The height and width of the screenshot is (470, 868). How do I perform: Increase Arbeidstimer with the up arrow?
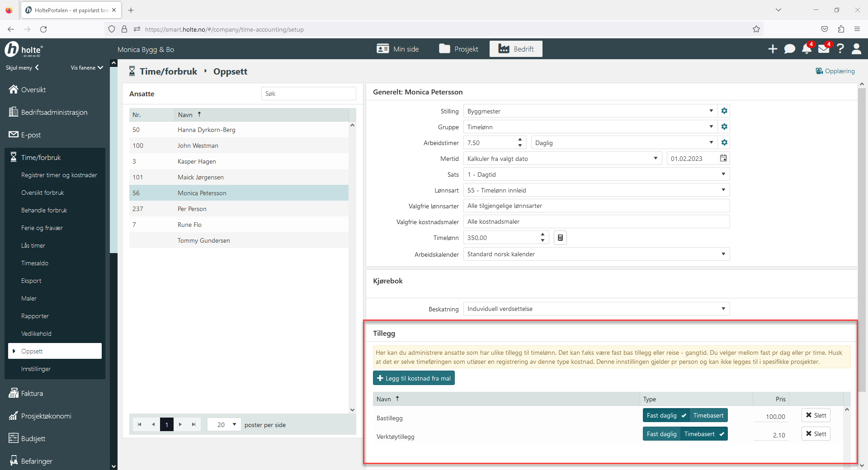click(x=520, y=140)
